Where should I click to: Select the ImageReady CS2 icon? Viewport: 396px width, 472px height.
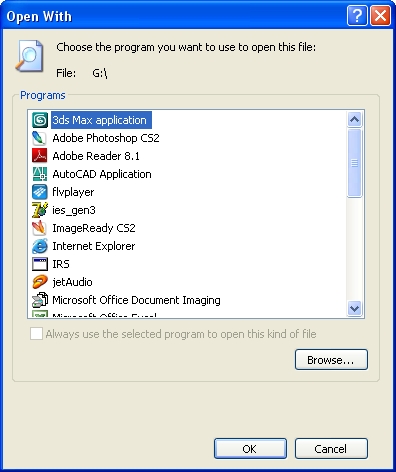tap(40, 228)
